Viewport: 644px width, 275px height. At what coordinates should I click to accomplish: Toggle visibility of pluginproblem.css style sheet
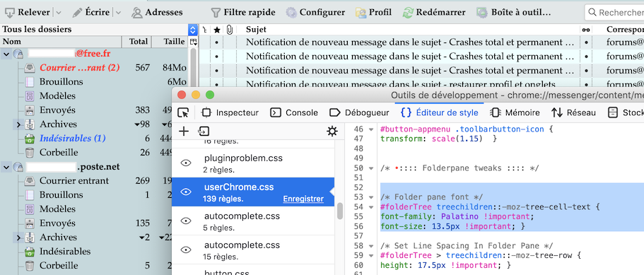click(x=186, y=163)
